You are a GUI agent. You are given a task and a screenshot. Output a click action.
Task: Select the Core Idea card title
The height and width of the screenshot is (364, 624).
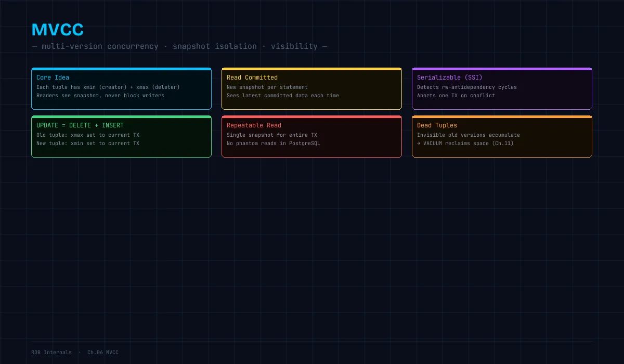click(x=53, y=77)
